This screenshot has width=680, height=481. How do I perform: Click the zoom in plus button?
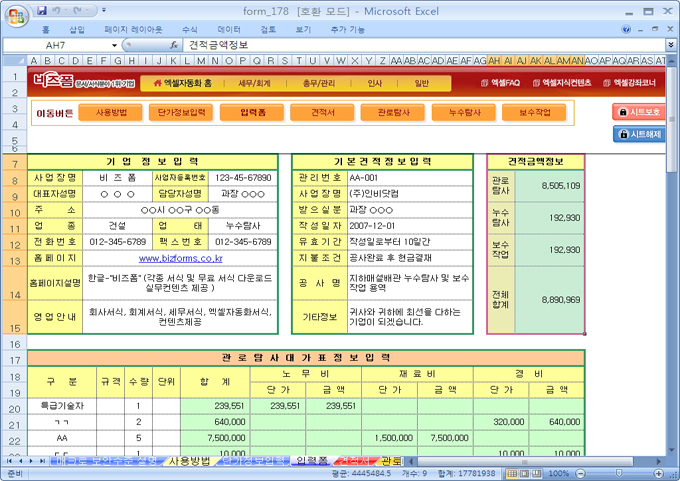coord(659,473)
